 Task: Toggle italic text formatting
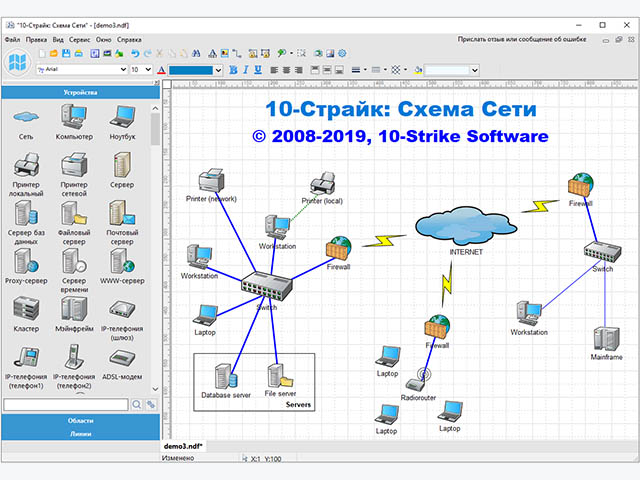(246, 70)
